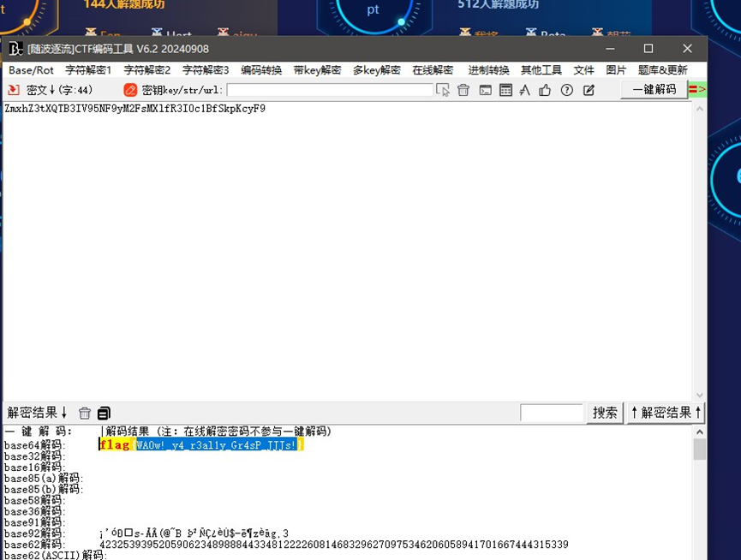741x560 pixels.
Task: Click the base58解码 row label
Action: [x=34, y=501]
